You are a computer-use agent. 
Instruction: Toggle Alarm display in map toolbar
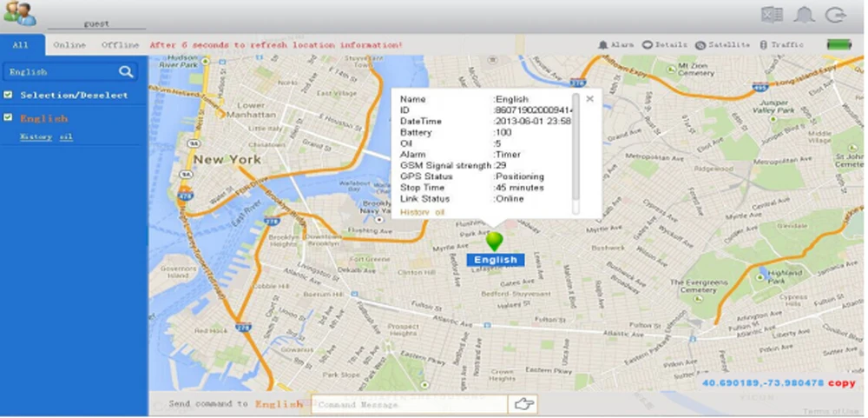616,45
